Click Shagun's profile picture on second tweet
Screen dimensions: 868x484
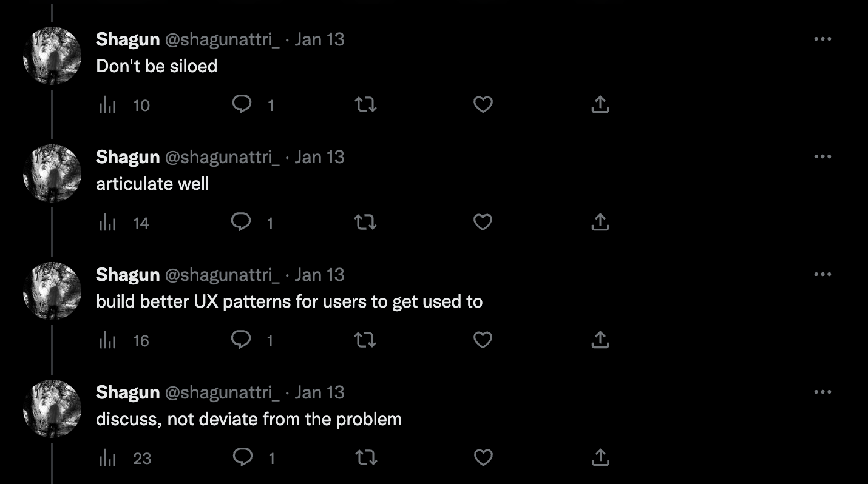(52, 173)
